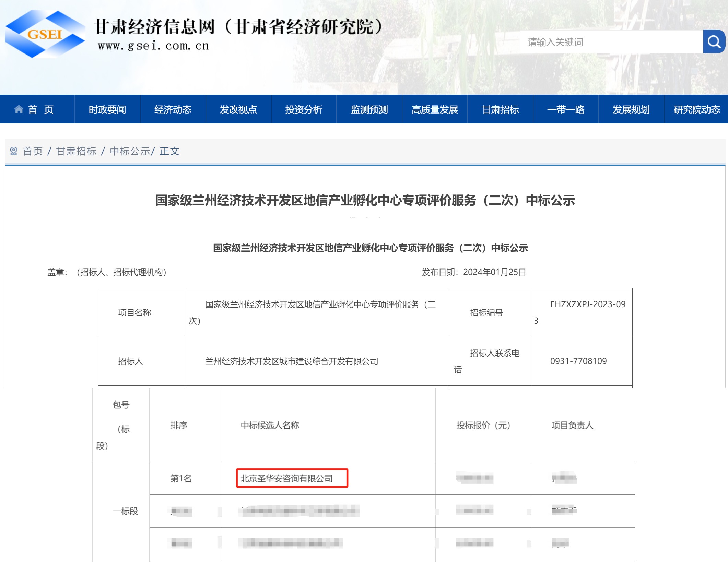Image resolution: width=728 pixels, height=562 pixels.
Task: Click 北京圣华安咨询有限公司 candidate name
Action: tap(286, 479)
